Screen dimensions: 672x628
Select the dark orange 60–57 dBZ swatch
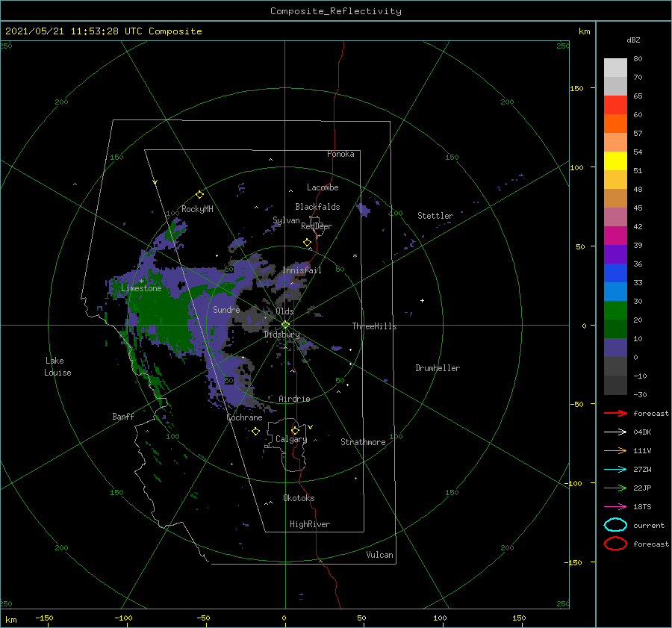(615, 124)
